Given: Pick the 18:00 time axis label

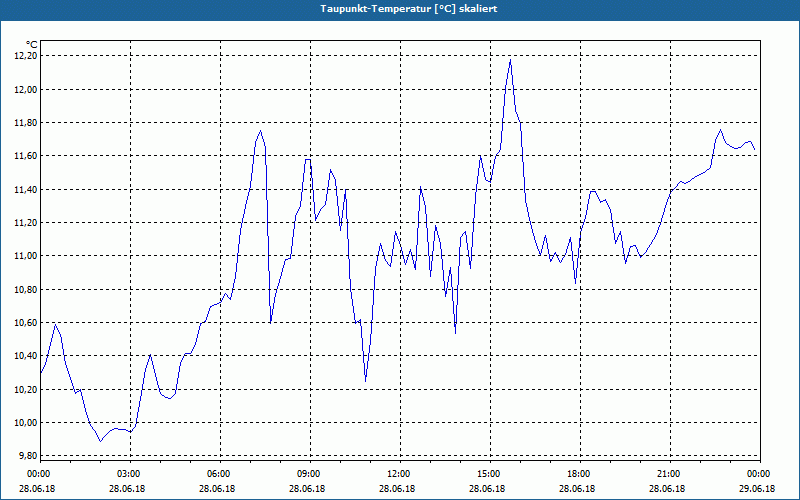Looking at the screenshot, I should pyautogui.click(x=580, y=473).
